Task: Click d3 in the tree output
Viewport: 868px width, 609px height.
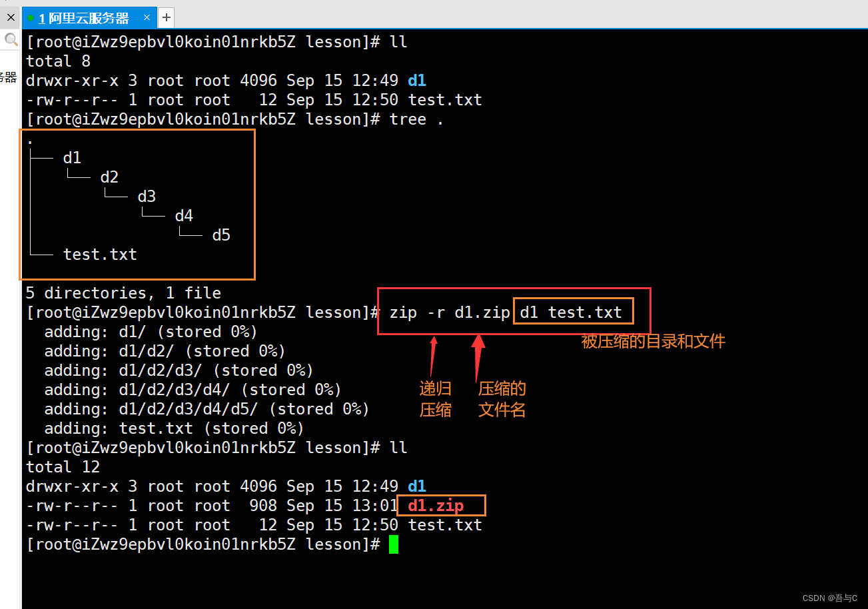Action: click(147, 197)
